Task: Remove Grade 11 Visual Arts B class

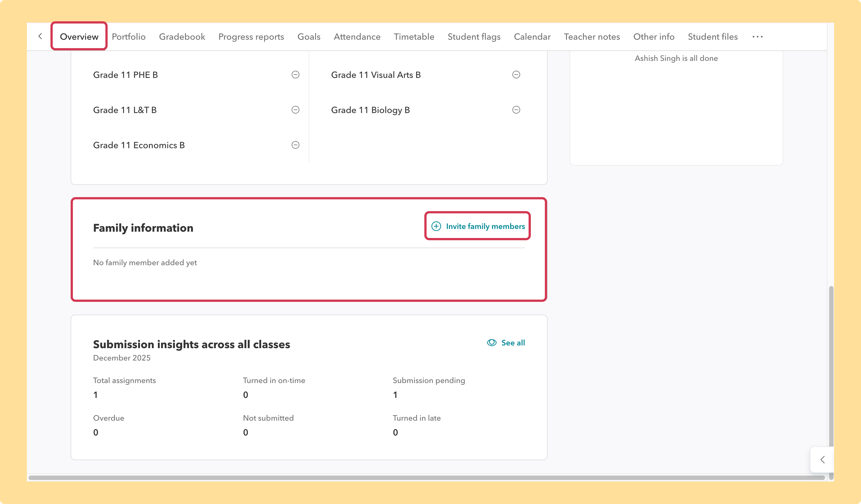Action: pos(516,75)
